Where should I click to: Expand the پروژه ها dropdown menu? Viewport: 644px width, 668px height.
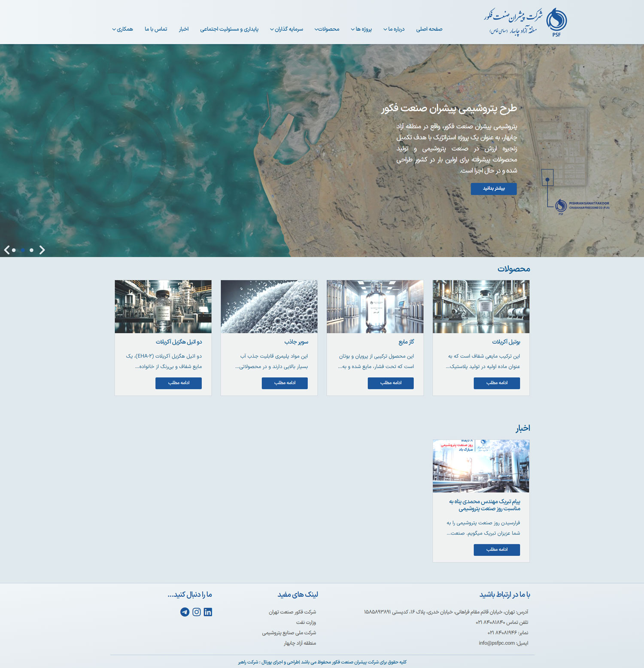coord(361,29)
